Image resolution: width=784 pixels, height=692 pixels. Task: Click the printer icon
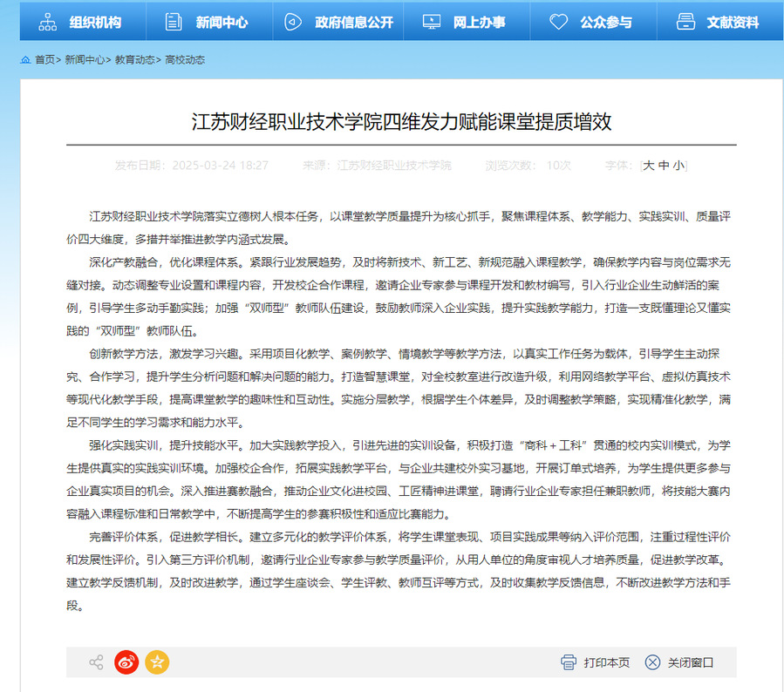click(569, 662)
